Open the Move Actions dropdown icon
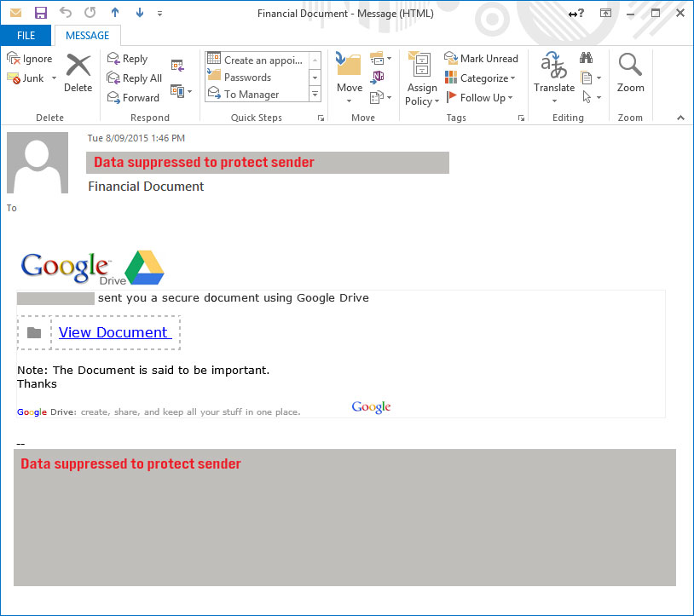The width and height of the screenshot is (694, 616). point(380,97)
